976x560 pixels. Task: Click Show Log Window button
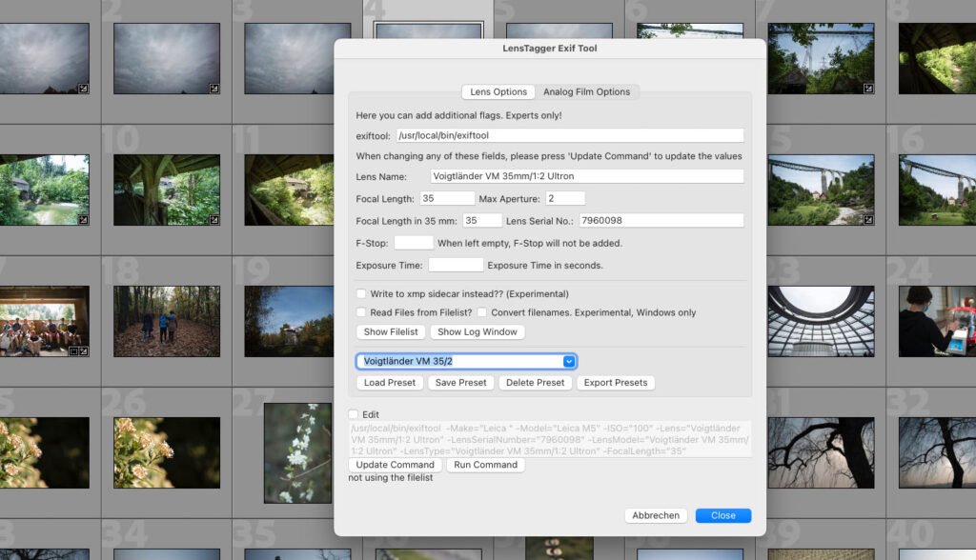pos(478,332)
